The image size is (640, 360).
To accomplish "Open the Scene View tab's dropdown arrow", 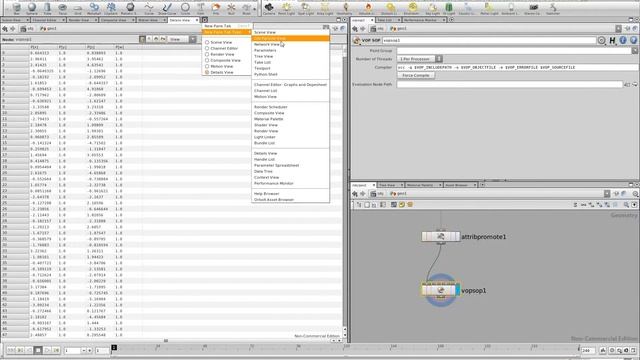I will [x=28, y=20].
